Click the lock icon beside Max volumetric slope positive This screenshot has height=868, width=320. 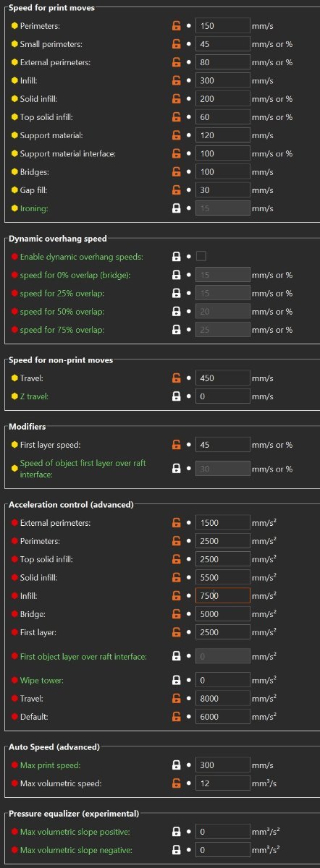[176, 833]
